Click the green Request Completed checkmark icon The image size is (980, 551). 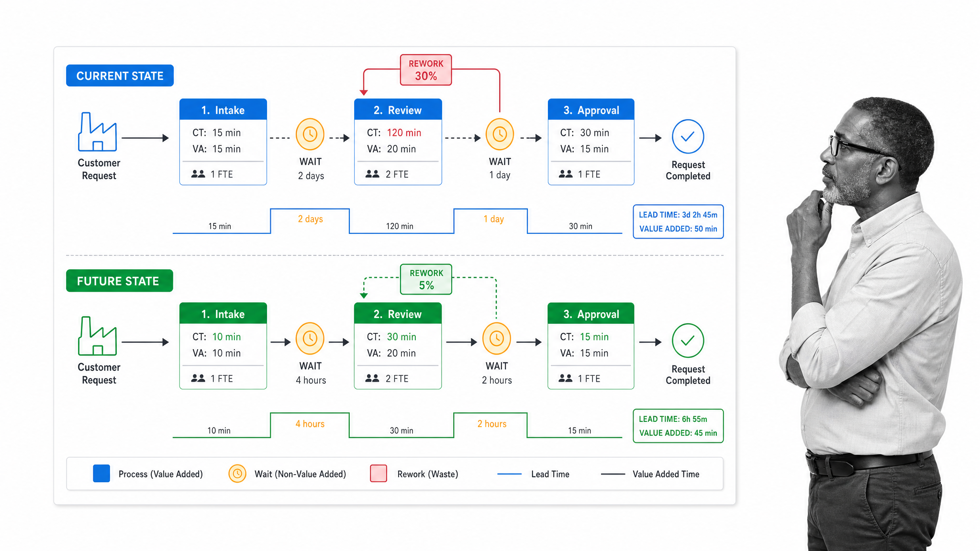(x=688, y=341)
